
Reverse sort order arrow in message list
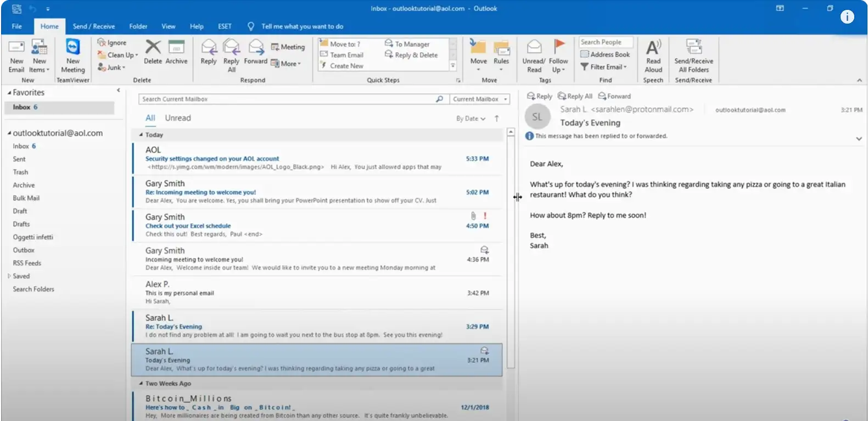coord(497,119)
